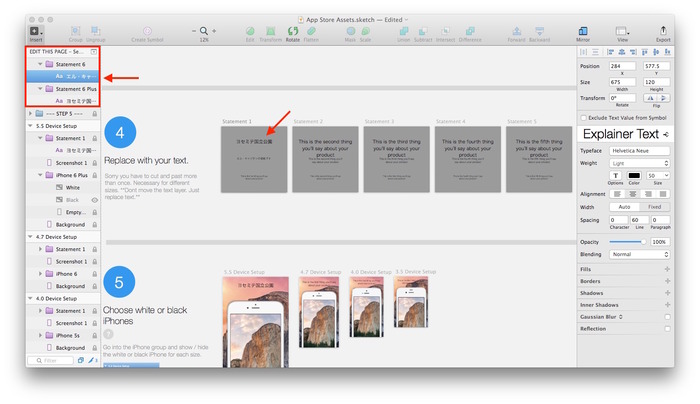Image resolution: width=700 pixels, height=404 pixels.
Task: Click the Create Symbol icon
Action: pos(147,31)
